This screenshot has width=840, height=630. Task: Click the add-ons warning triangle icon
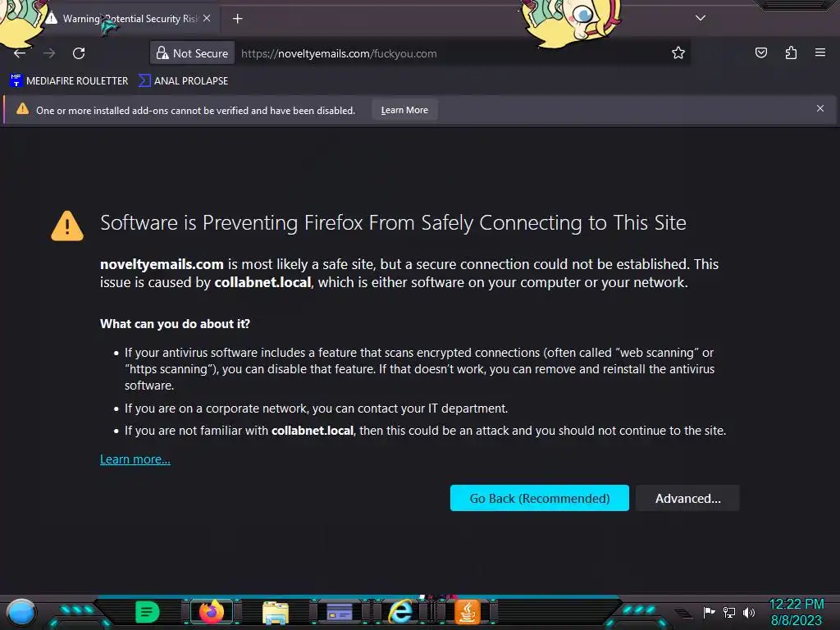coord(22,109)
